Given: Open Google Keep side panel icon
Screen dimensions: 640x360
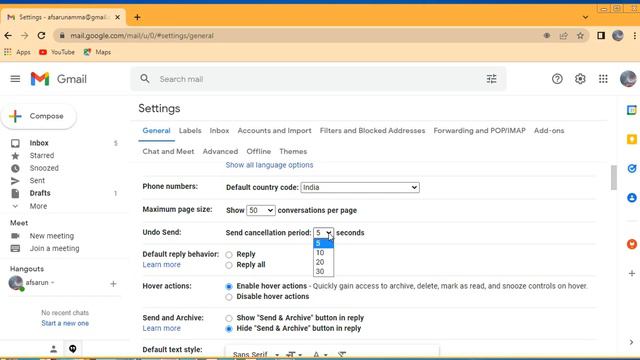Looking at the screenshot, I should click(x=631, y=139).
